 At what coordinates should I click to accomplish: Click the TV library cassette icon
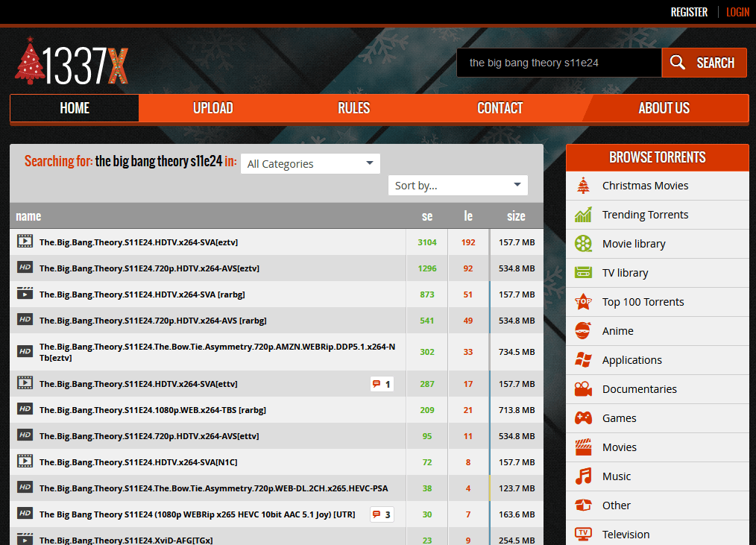tap(583, 273)
